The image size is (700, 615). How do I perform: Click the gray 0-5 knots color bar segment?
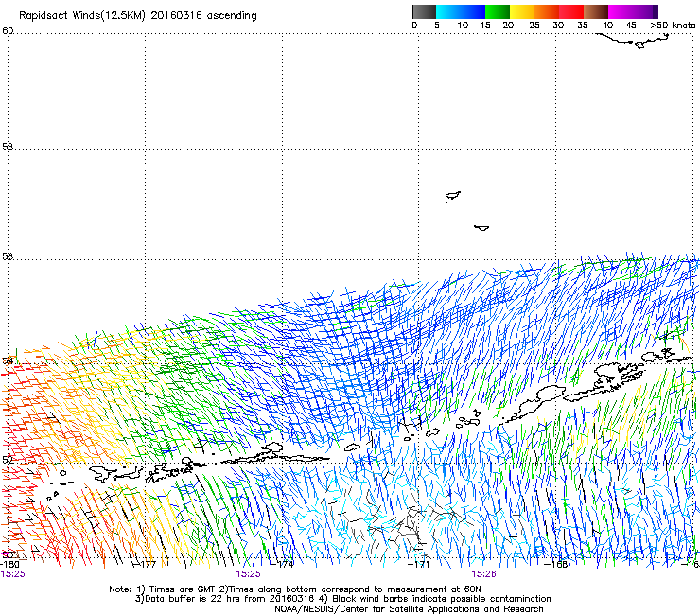pos(424,11)
